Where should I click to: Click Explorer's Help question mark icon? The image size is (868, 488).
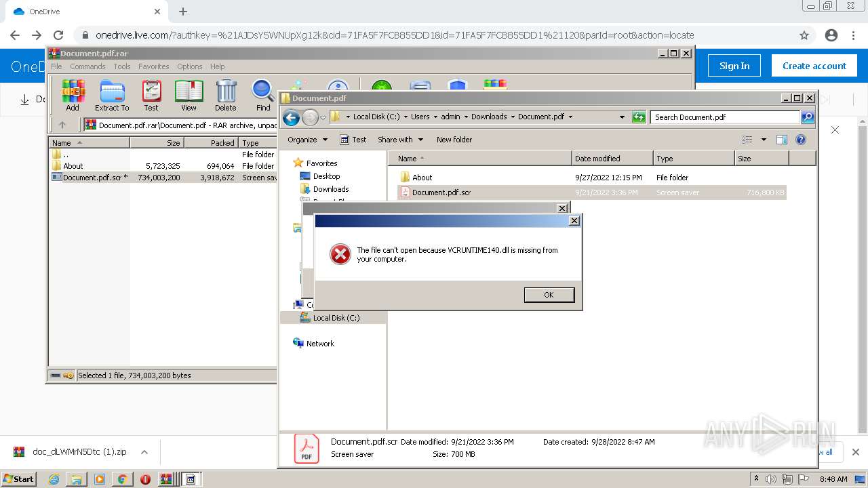click(801, 140)
